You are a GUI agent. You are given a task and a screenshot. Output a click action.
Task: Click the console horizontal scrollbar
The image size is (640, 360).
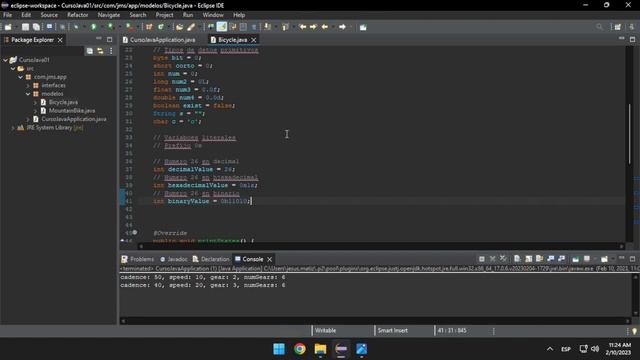pos(376,321)
